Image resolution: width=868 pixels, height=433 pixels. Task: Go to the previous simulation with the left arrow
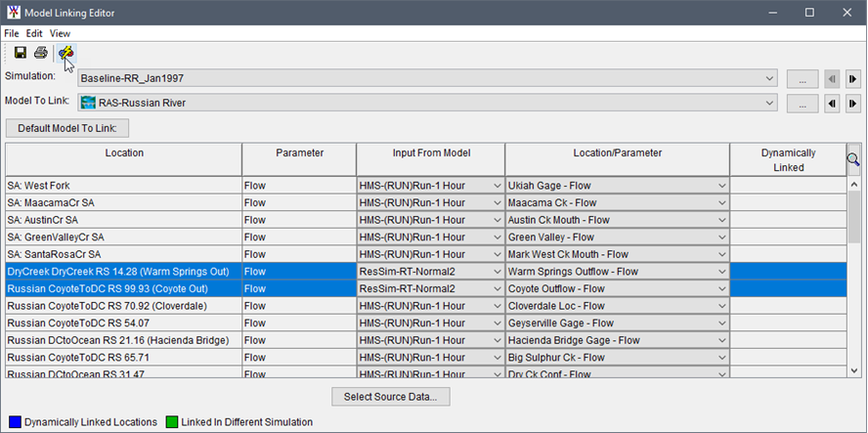click(x=832, y=79)
